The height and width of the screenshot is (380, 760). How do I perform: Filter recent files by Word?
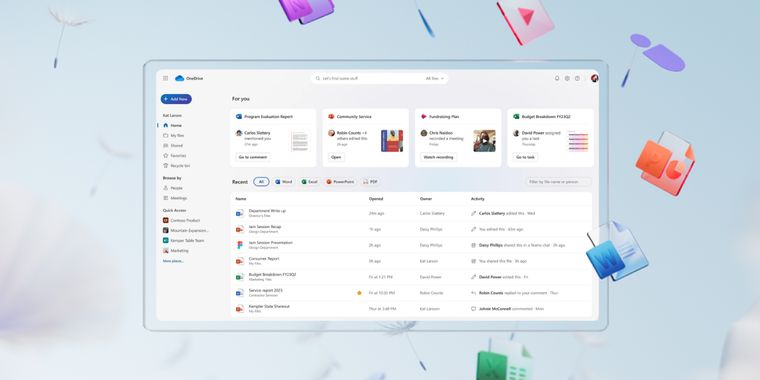pyautogui.click(x=284, y=182)
